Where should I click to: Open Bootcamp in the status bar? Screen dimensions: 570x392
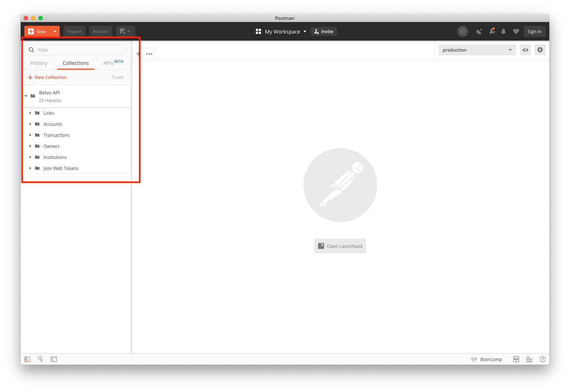click(x=486, y=359)
